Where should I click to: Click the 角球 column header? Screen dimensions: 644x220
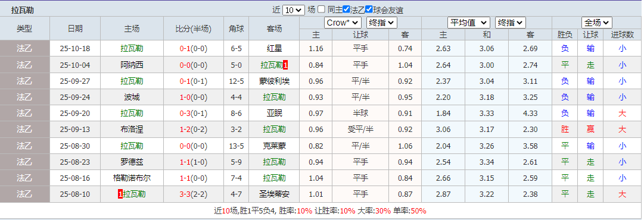click(x=236, y=29)
